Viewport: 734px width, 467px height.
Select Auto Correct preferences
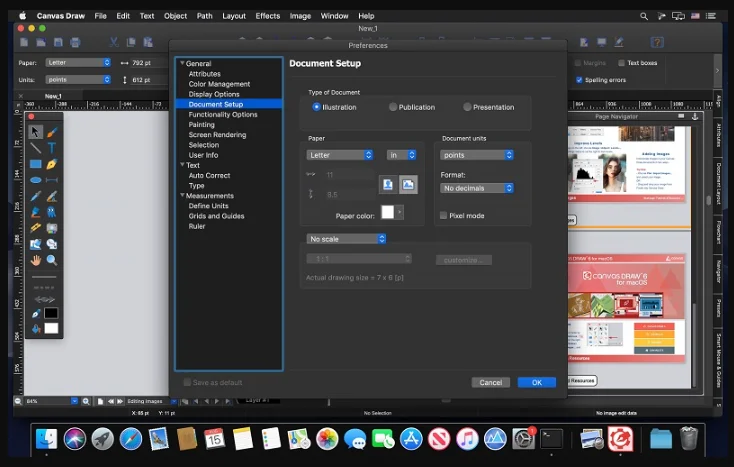pyautogui.click(x=209, y=175)
